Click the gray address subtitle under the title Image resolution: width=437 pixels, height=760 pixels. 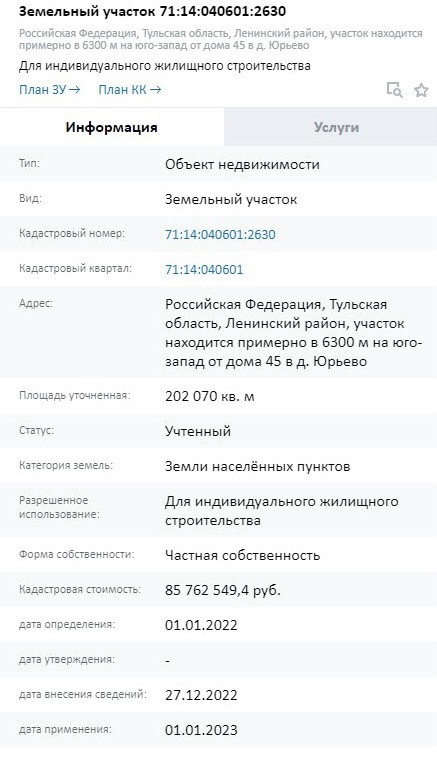click(x=220, y=40)
